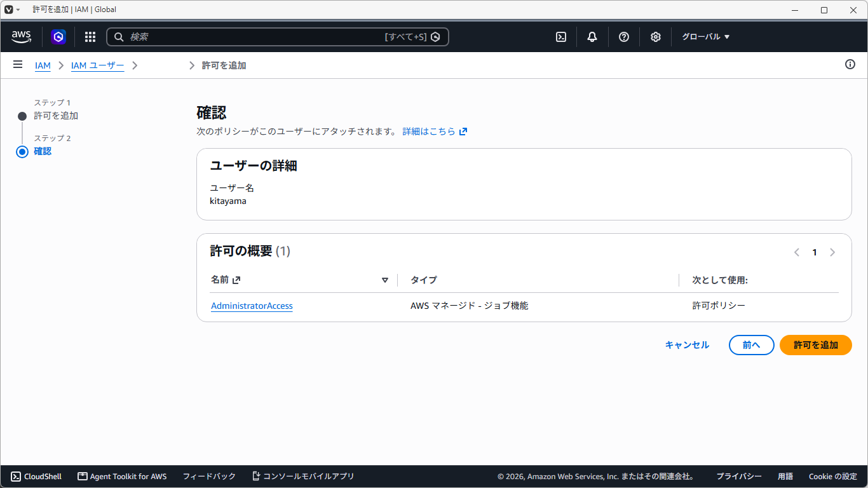Screen dimensions: 868x488
Task: Open the help question mark menu
Action: pyautogui.click(x=624, y=37)
